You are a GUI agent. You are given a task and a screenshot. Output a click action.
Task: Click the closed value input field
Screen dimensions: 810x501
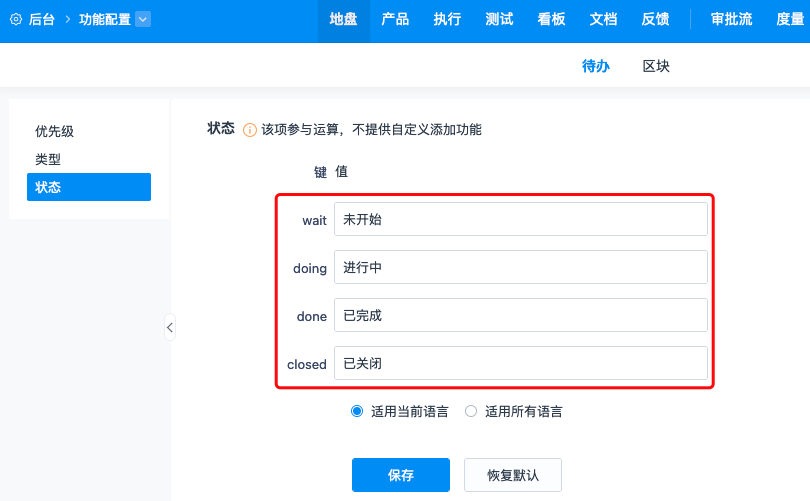(x=521, y=364)
